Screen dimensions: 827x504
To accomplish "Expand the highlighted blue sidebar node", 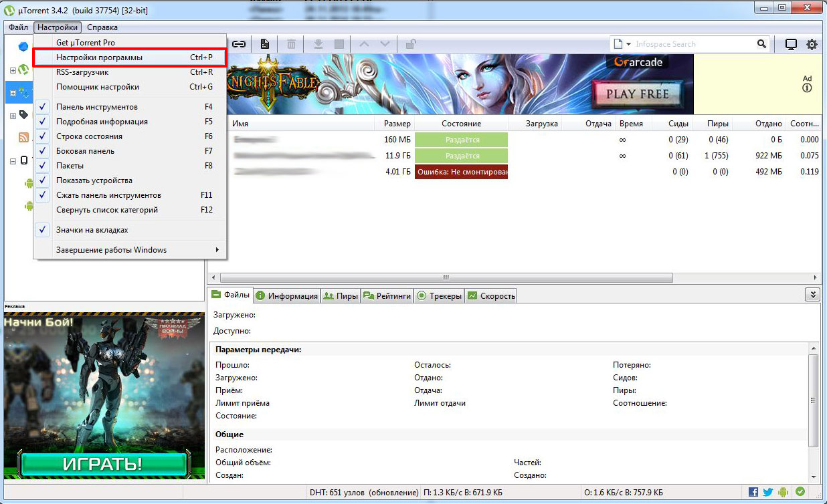I will (13, 93).
